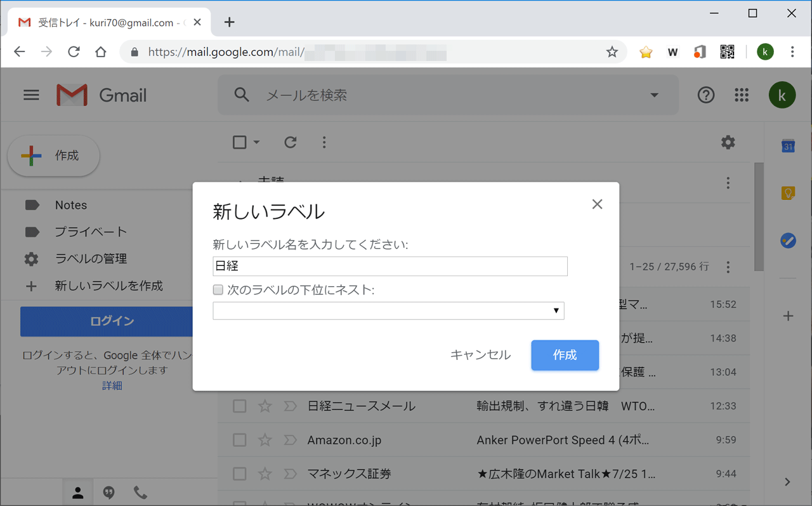
Task: Click the Gmail vertical scrollbar
Action: pos(759,216)
